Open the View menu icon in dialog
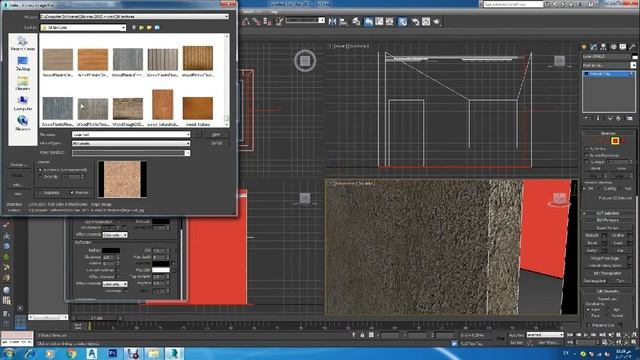This screenshot has height=360, width=640. click(x=157, y=27)
